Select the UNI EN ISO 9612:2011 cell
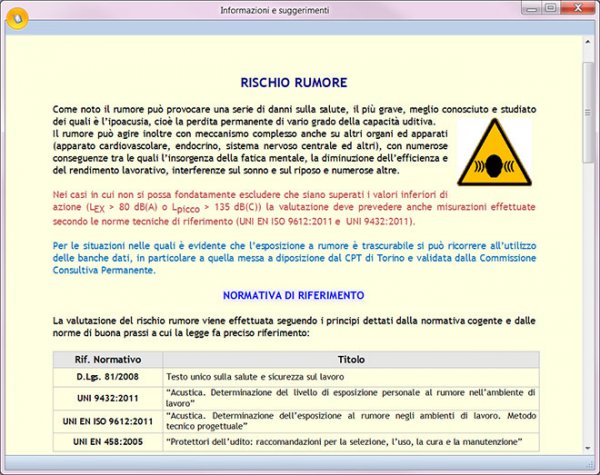Image resolution: width=600 pixels, height=475 pixels. (108, 422)
